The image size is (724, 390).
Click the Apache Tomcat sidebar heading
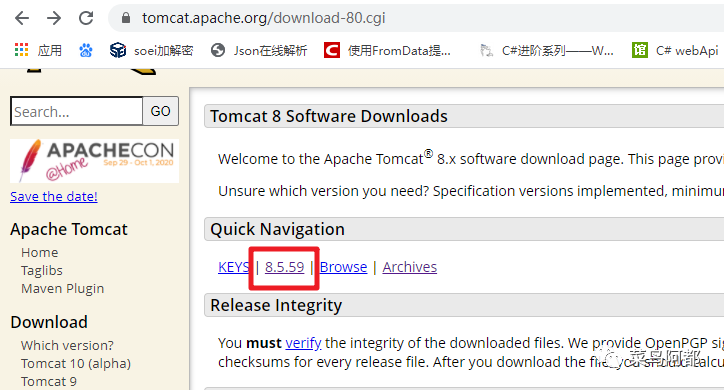coord(69,229)
